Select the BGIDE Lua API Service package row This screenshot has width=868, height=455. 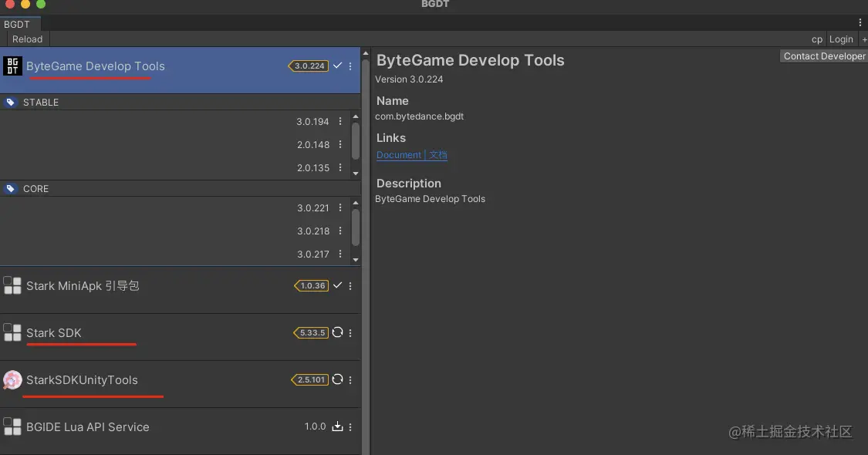tap(180, 431)
